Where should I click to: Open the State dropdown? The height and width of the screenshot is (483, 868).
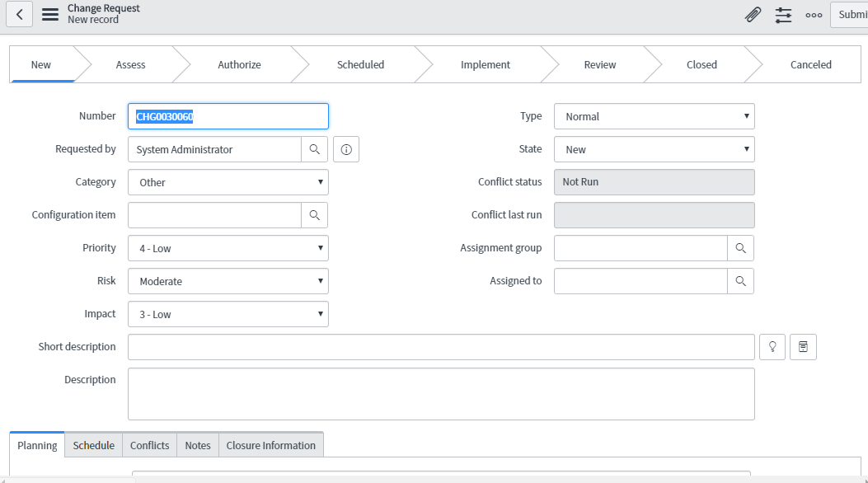tap(655, 149)
